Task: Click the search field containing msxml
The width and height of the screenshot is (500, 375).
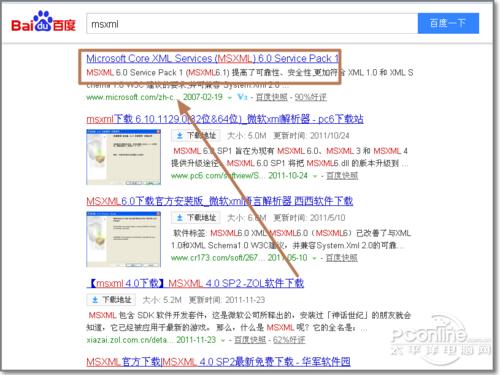Action: pos(252,24)
